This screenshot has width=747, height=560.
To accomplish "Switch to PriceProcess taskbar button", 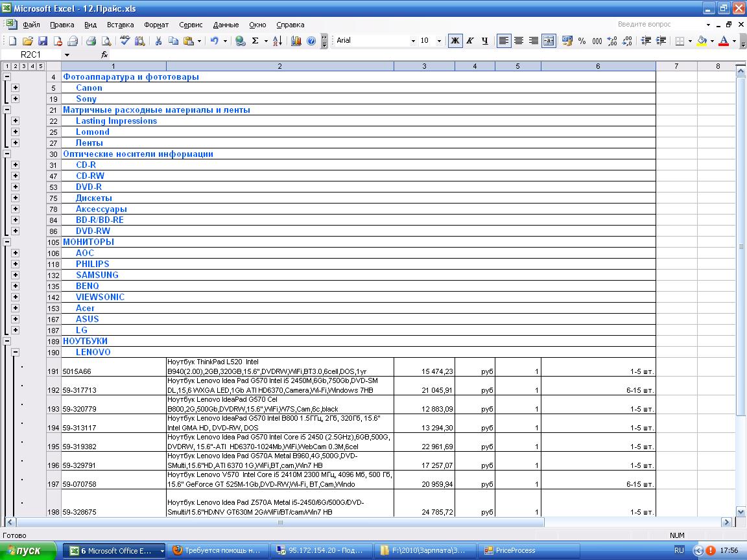I will click(x=530, y=550).
